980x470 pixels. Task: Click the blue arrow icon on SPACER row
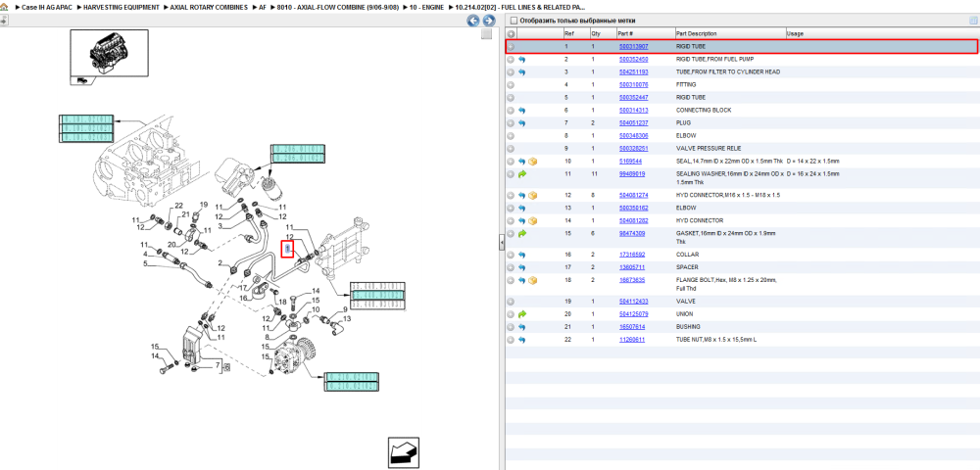point(522,267)
